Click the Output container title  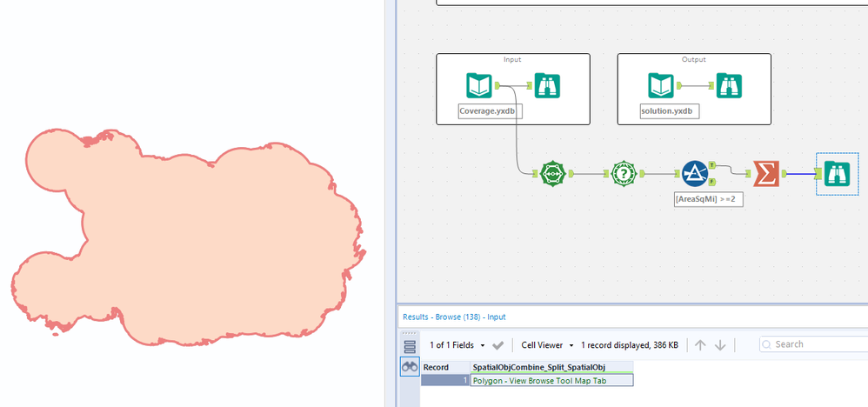[694, 59]
